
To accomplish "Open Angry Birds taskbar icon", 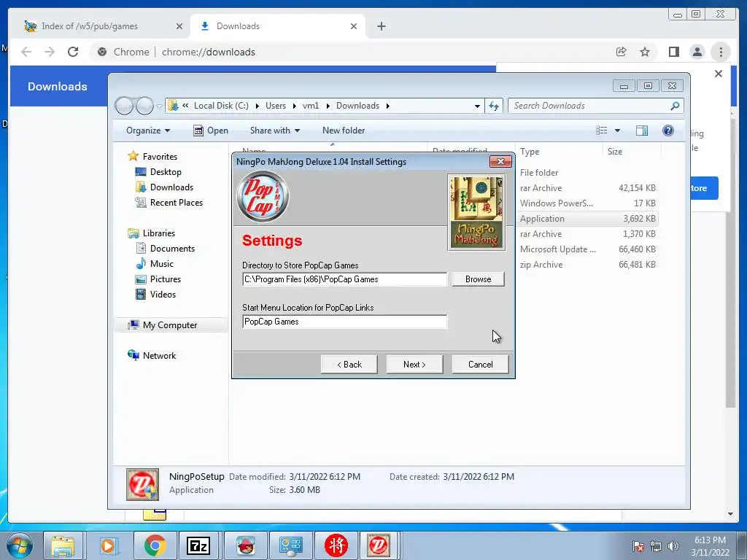I will click(245, 545).
